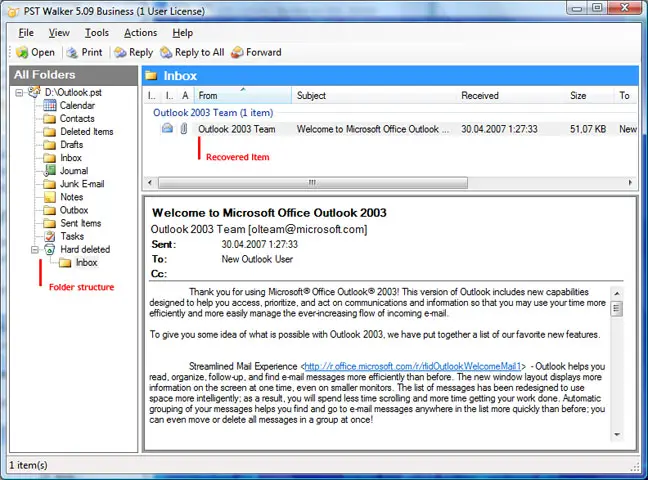Click the Hard deleted recycle icon

[50, 249]
